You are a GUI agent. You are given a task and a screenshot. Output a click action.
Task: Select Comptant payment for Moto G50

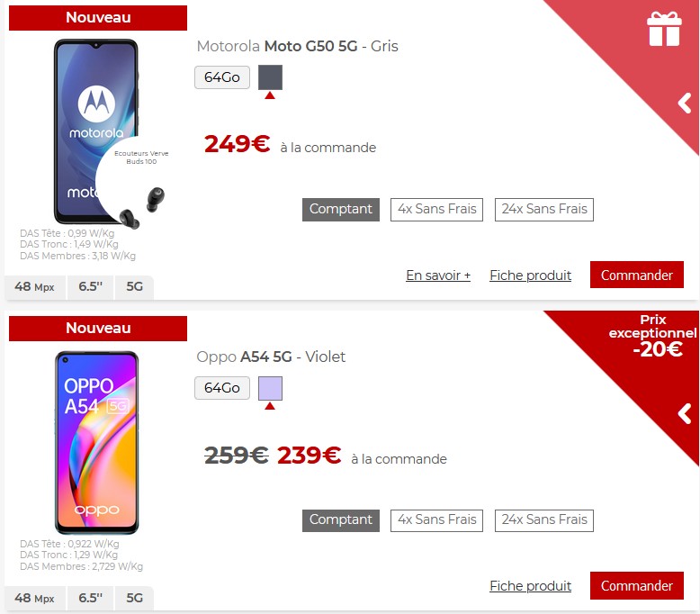(x=341, y=210)
